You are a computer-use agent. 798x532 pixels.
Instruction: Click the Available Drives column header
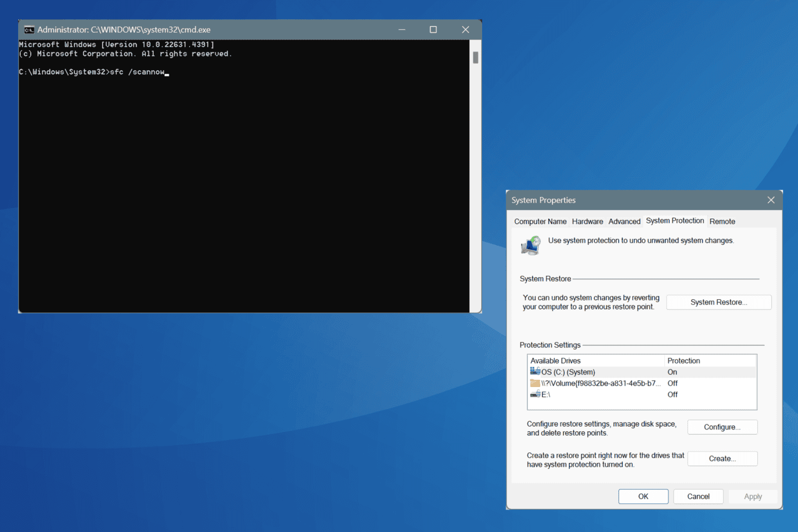596,361
